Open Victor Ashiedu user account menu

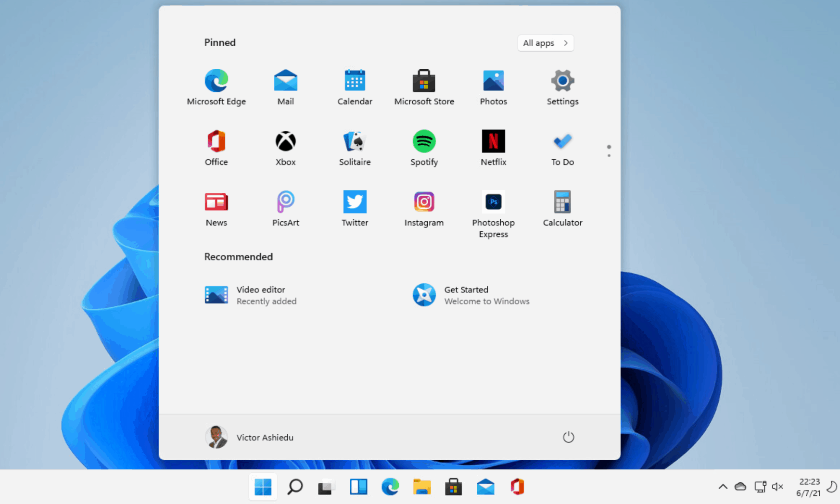pos(249,437)
